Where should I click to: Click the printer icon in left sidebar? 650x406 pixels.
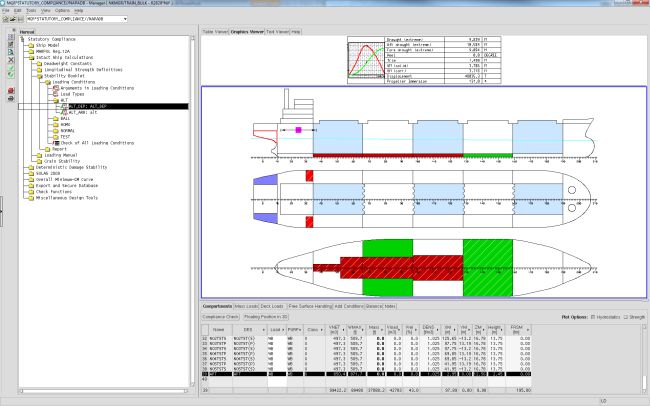(x=10, y=99)
